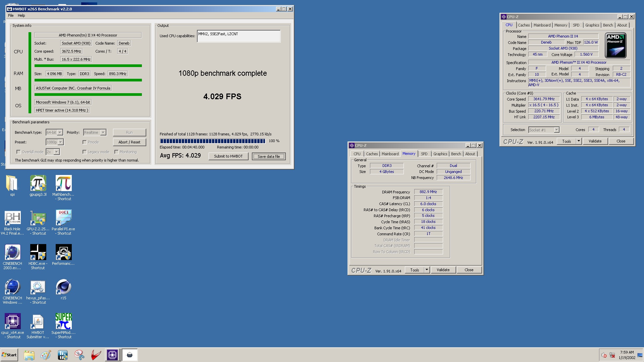The image size is (644, 362).
Task: Click Validate in CPU-Z Memory window
Action: pos(443,270)
